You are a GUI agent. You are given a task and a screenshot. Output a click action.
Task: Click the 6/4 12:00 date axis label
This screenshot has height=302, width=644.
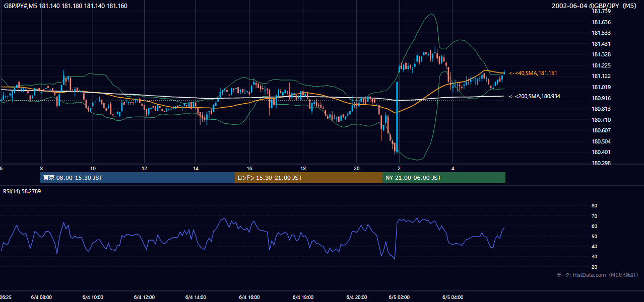(144, 297)
